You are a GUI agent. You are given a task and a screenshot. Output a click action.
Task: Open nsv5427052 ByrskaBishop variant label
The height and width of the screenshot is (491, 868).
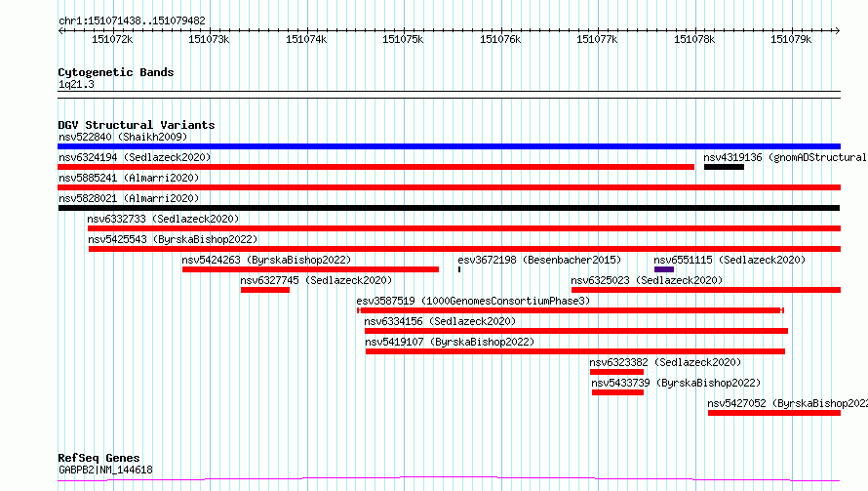[x=788, y=403]
